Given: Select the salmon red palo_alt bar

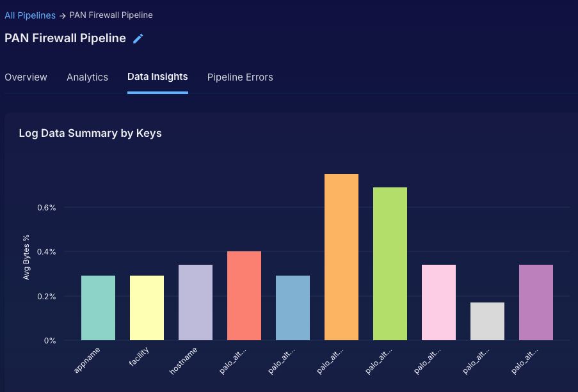Looking at the screenshot, I should pyautogui.click(x=244, y=295).
